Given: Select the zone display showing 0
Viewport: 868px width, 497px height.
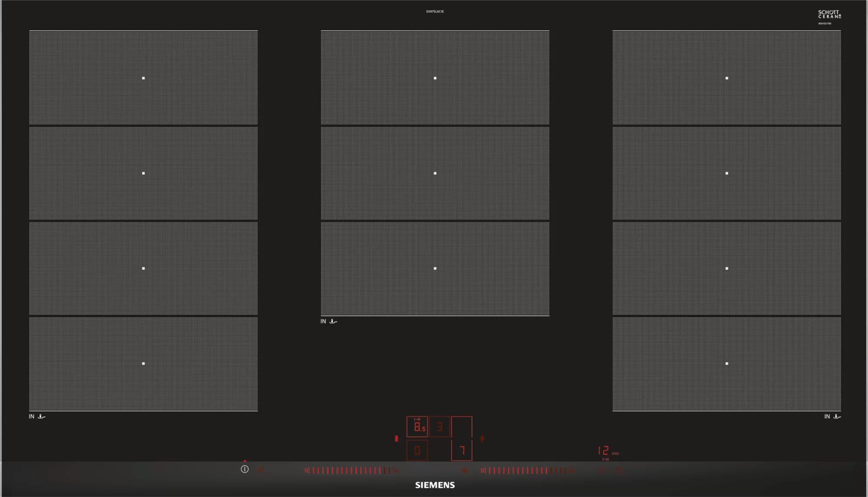Looking at the screenshot, I should [417, 450].
